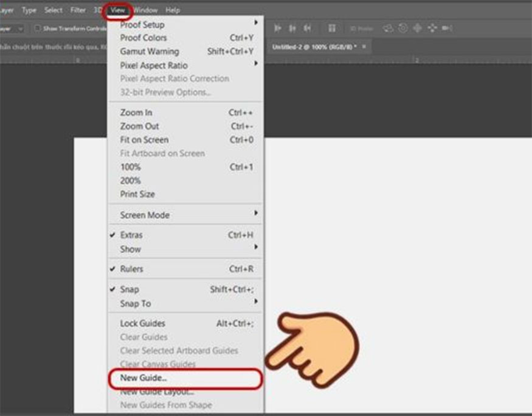Expand the Screen Mode submenu
The width and height of the screenshot is (532, 416).
144,215
